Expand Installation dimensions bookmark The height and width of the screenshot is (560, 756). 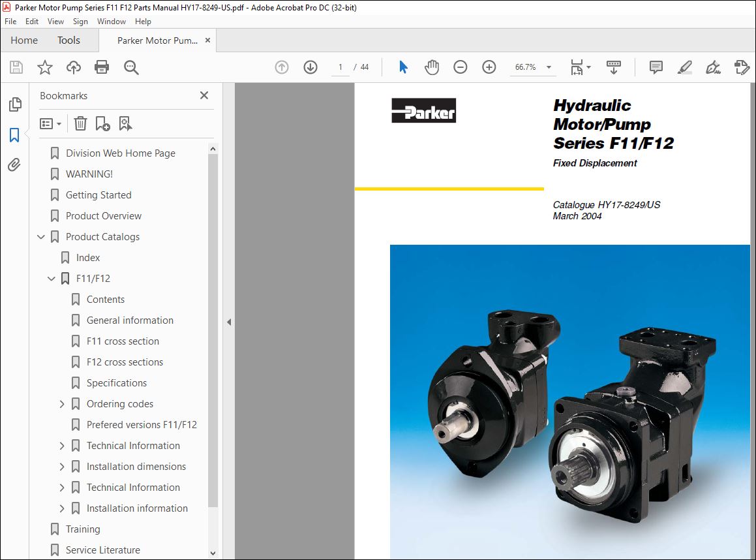click(x=62, y=467)
